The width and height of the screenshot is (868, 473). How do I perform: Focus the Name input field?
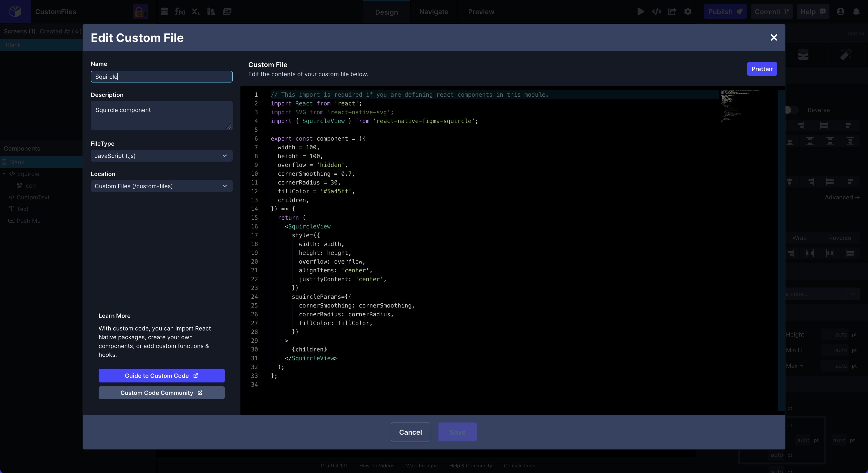pos(161,76)
